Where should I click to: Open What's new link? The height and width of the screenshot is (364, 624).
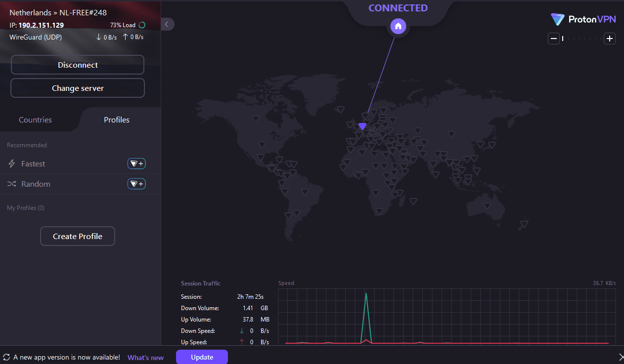145,357
